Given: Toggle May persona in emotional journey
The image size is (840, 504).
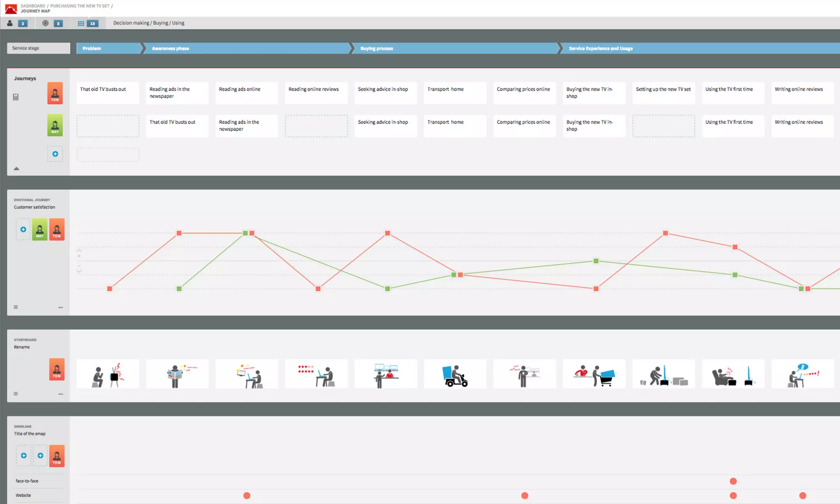Looking at the screenshot, I should point(40,229).
